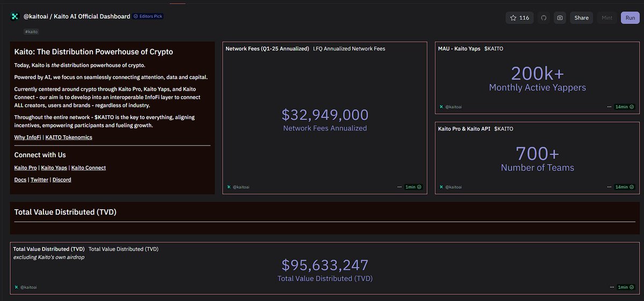Click 'excluding Kaito's own airdrop' note
Viewport: 644px width, 301px height.
pos(49,257)
